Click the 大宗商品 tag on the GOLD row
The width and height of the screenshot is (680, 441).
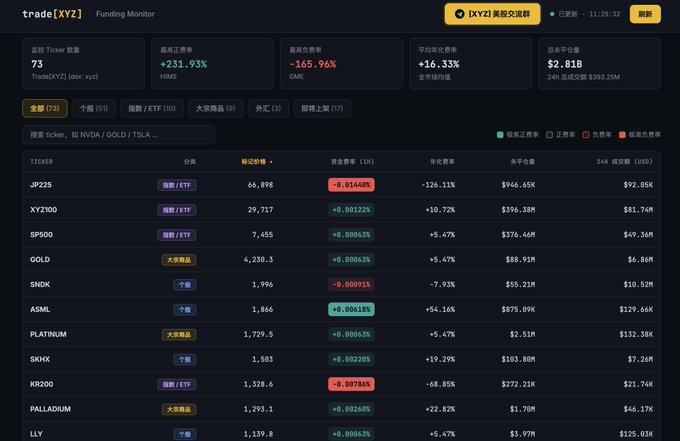point(179,260)
